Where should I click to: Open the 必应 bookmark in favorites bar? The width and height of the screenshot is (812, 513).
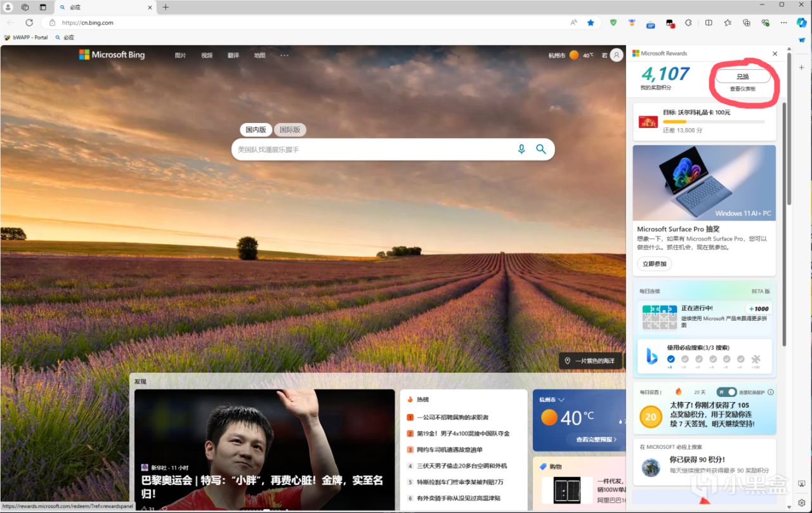pyautogui.click(x=65, y=37)
